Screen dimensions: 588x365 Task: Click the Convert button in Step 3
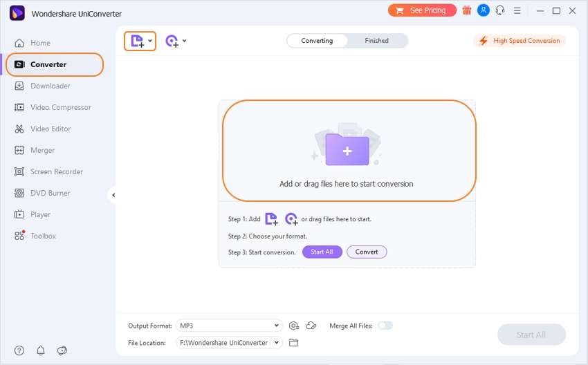367,252
